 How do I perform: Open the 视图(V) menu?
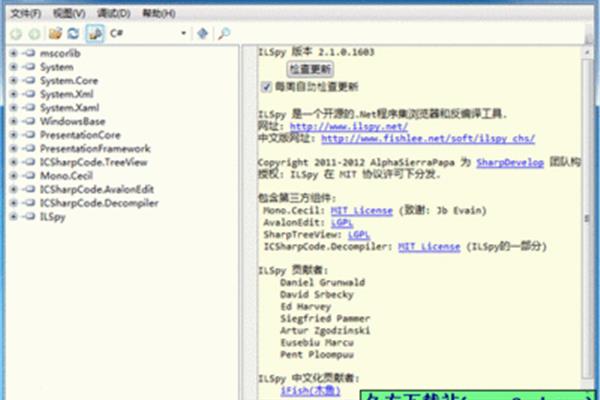tap(69, 14)
